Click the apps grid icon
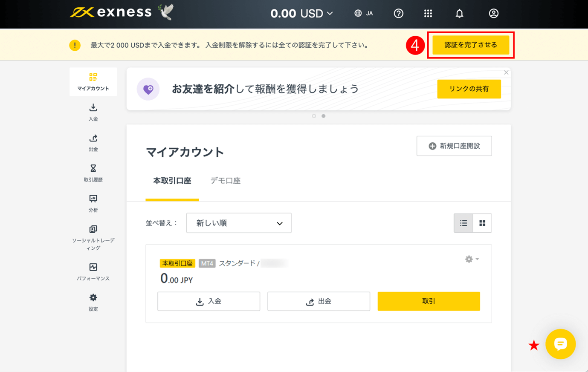Image resolution: width=588 pixels, height=372 pixels. (428, 13)
